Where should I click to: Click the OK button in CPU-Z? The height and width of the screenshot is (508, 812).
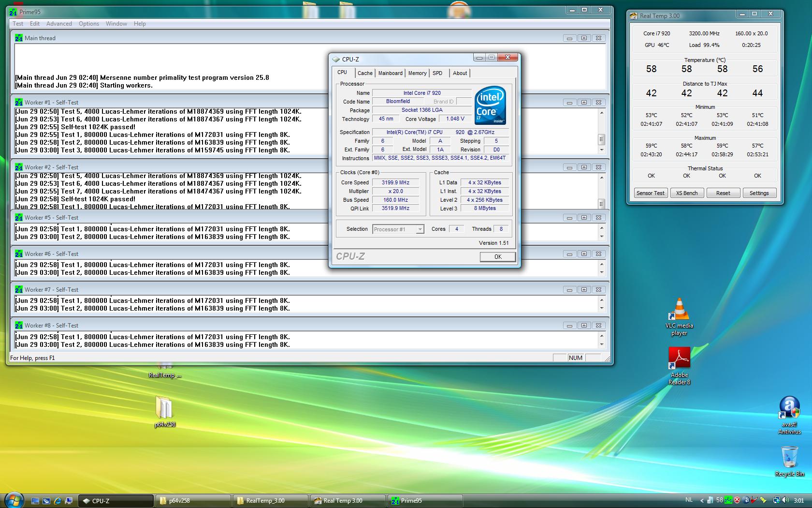498,256
